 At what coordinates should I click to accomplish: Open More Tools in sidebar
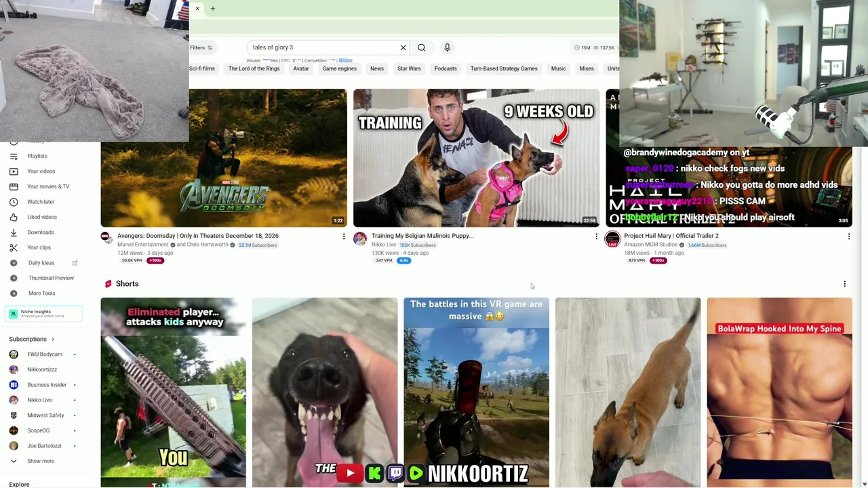(x=42, y=293)
